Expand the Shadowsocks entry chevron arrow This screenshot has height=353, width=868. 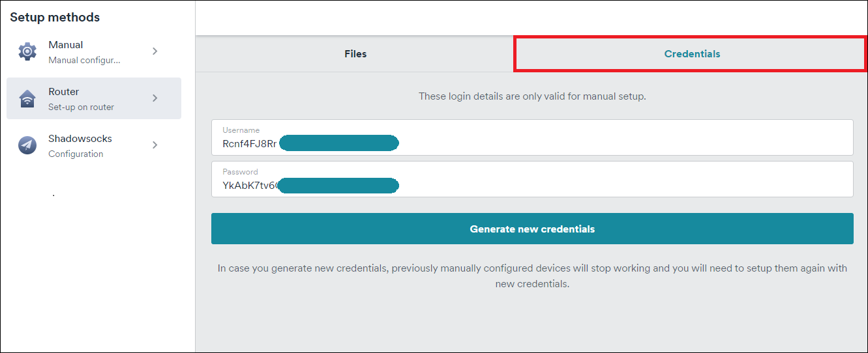click(155, 145)
